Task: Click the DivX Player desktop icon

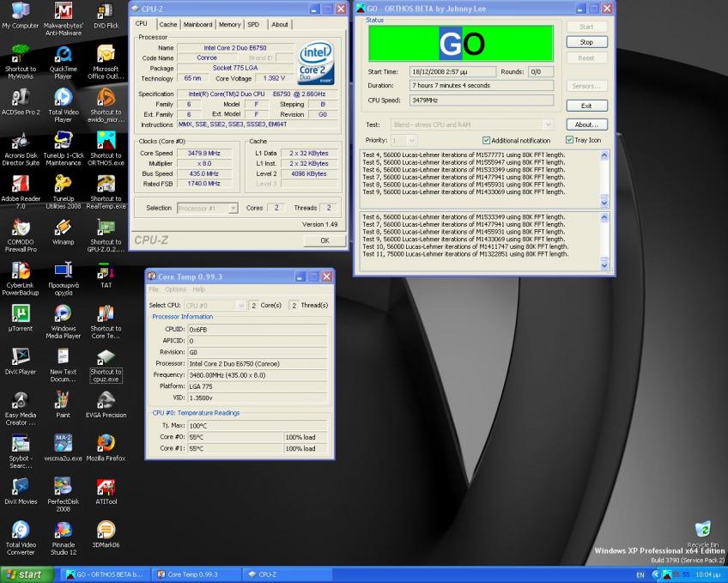Action: tap(21, 361)
